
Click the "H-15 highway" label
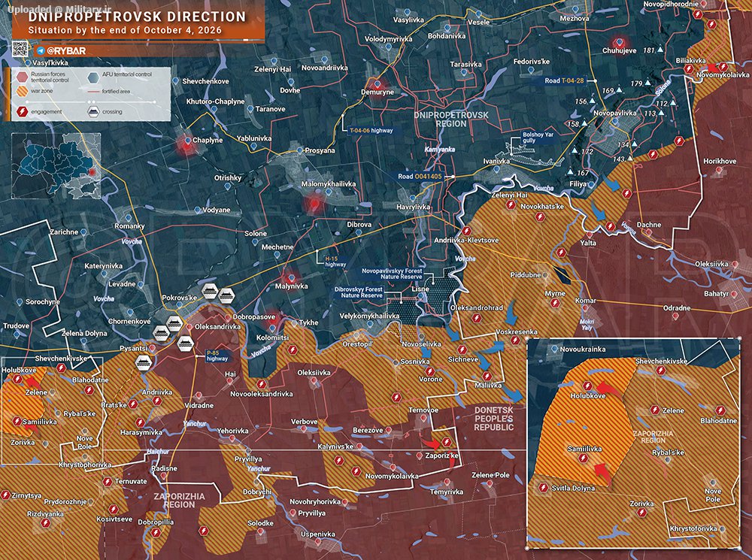click(x=335, y=262)
